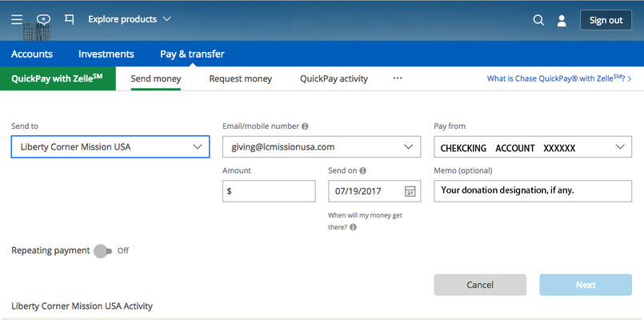
Task: Expand the Explore products dropdown
Action: click(x=130, y=19)
